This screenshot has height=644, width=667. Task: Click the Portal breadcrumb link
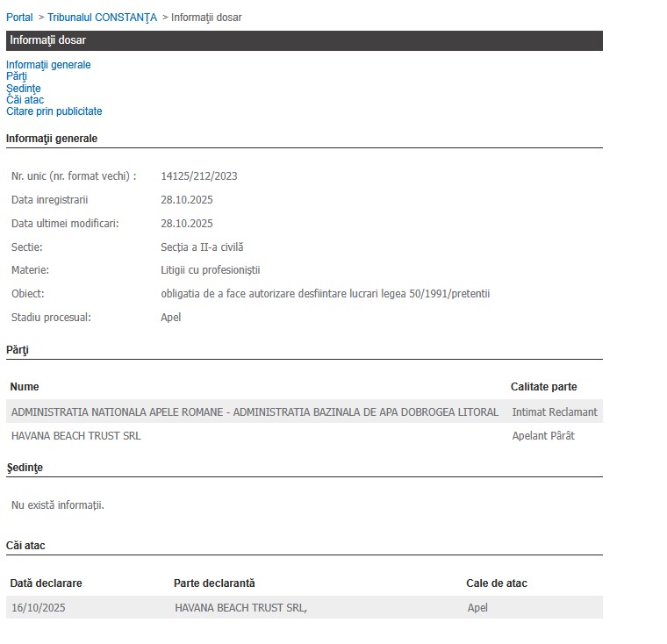coord(19,18)
